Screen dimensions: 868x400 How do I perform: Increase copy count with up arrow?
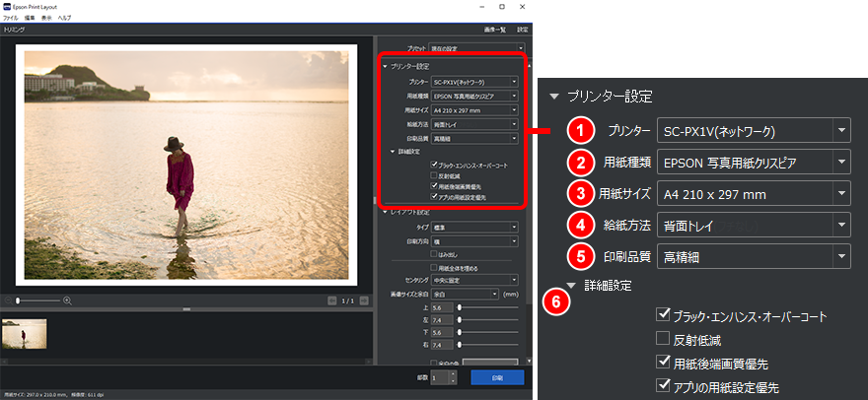click(x=453, y=373)
